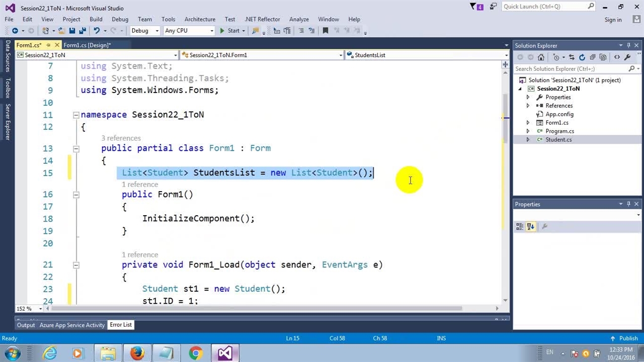Viewport: 644px width, 362px height.
Task: Open Google Chrome from the taskbar
Action: [x=195, y=353]
